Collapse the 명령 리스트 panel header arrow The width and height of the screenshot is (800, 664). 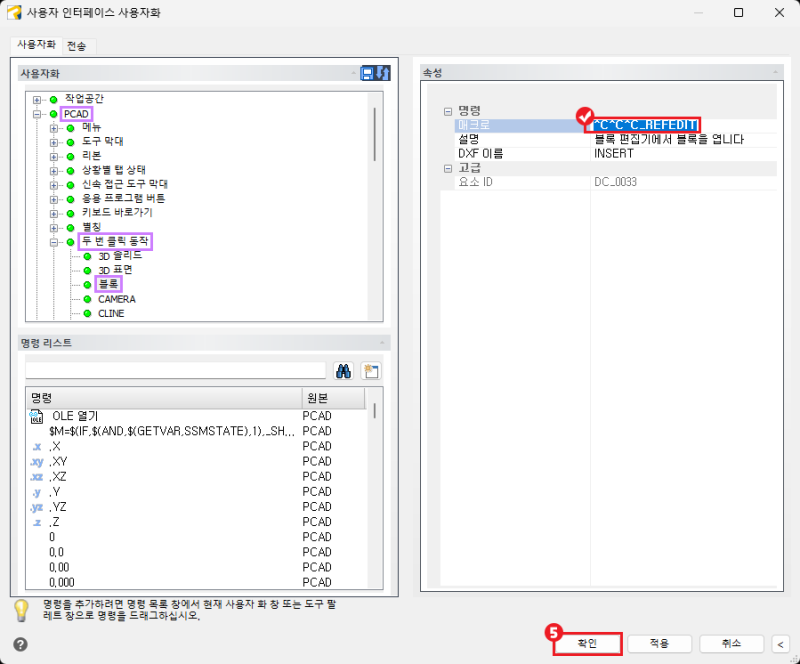pos(382,342)
